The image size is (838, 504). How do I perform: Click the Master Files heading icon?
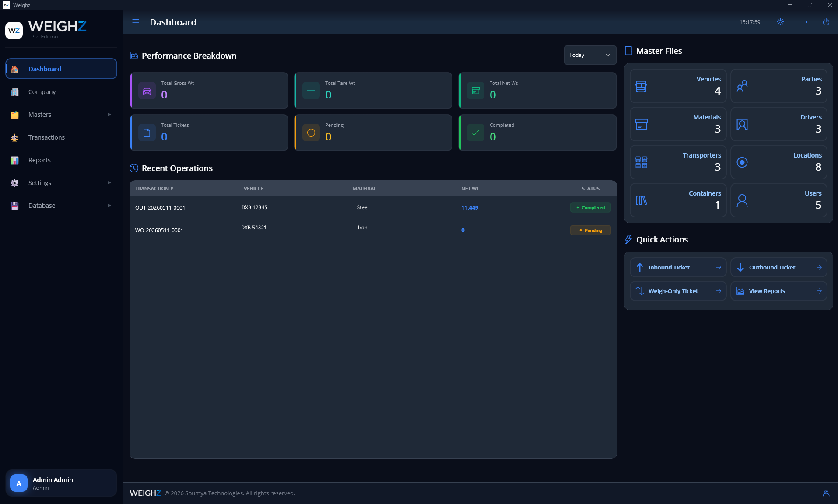point(628,51)
